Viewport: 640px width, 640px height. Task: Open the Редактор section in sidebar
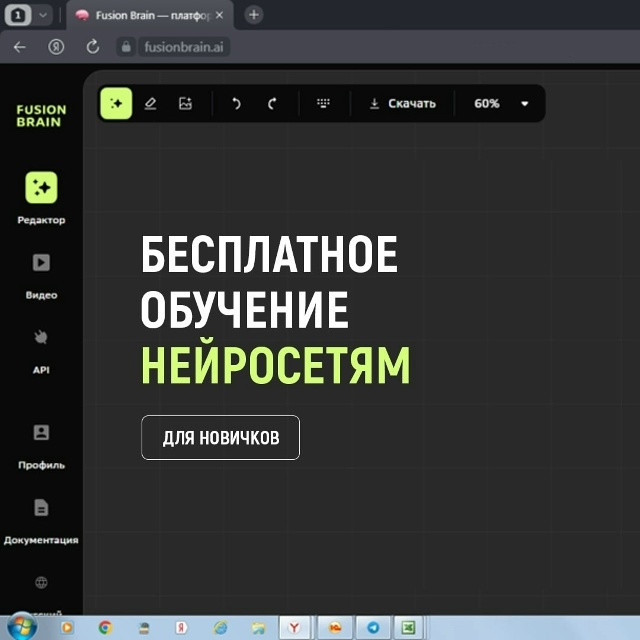(41, 198)
